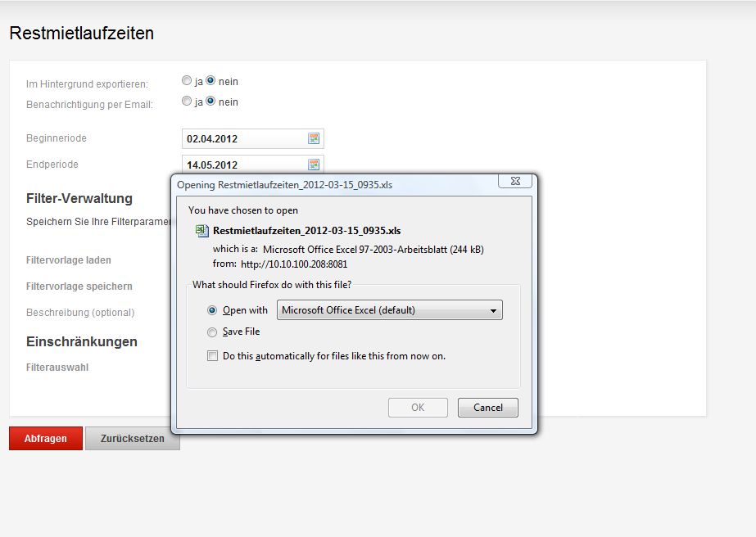Click the 'Filtervorlage laden' label
This screenshot has height=537, width=756.
click(69, 260)
